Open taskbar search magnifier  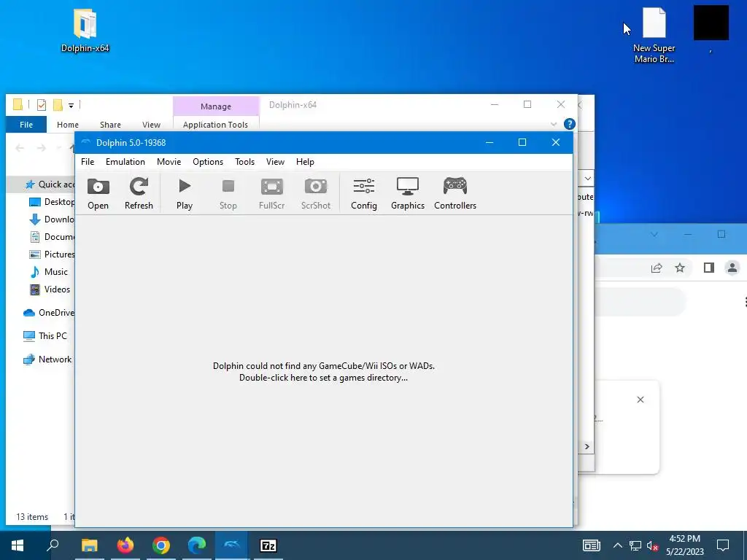(53, 545)
